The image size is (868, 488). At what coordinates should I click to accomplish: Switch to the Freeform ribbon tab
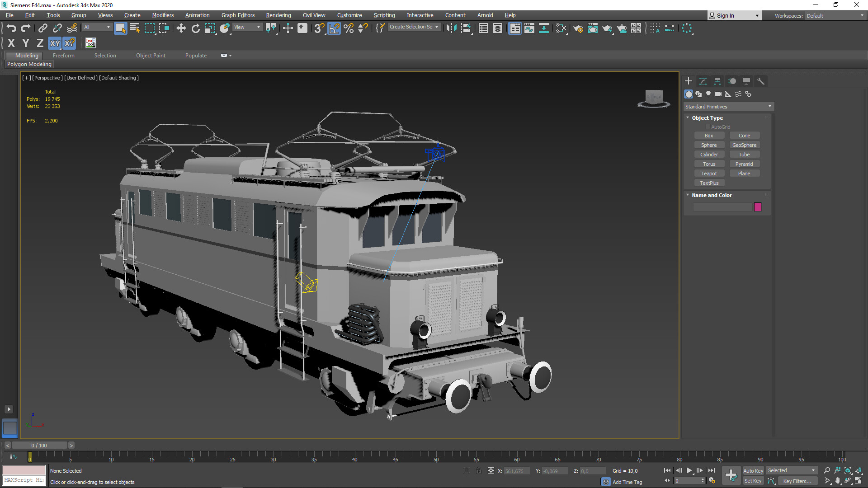[63, 55]
